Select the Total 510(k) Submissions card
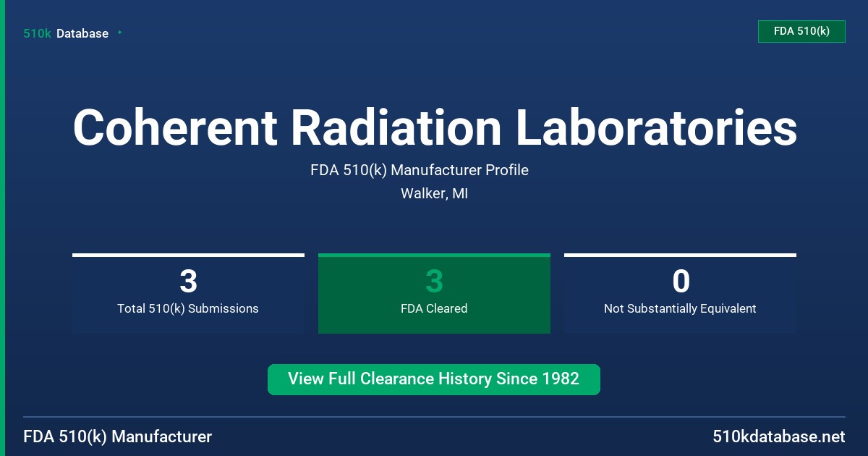 tap(188, 294)
